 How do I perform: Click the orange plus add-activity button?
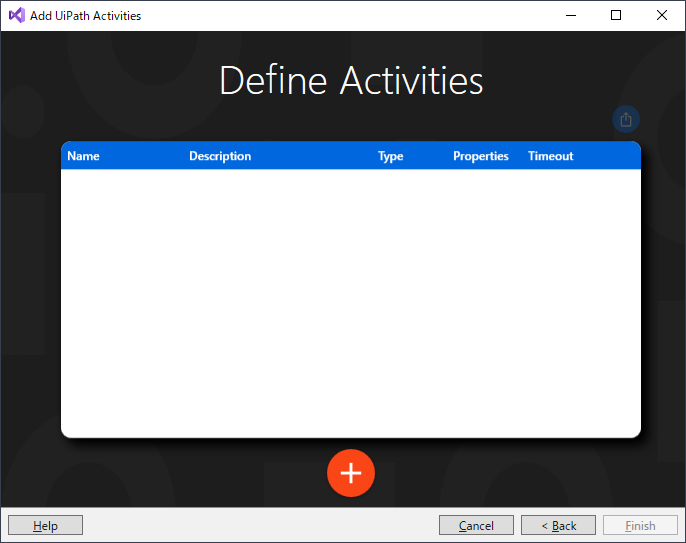(351, 473)
